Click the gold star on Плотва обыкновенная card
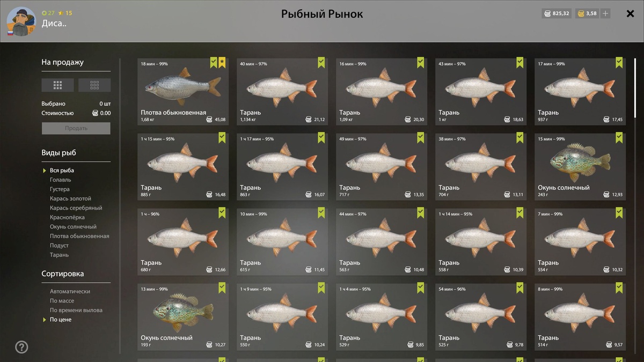 [x=222, y=63]
